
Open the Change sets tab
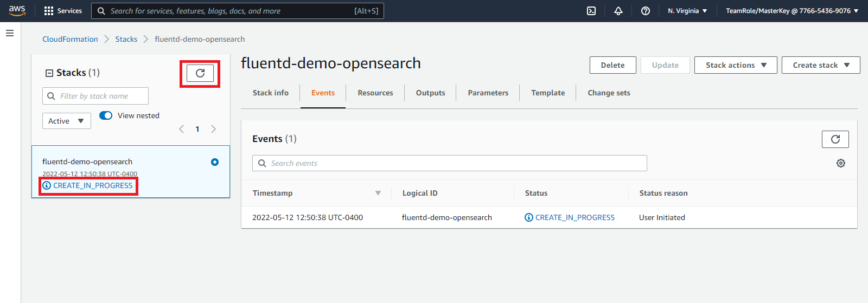pos(609,93)
